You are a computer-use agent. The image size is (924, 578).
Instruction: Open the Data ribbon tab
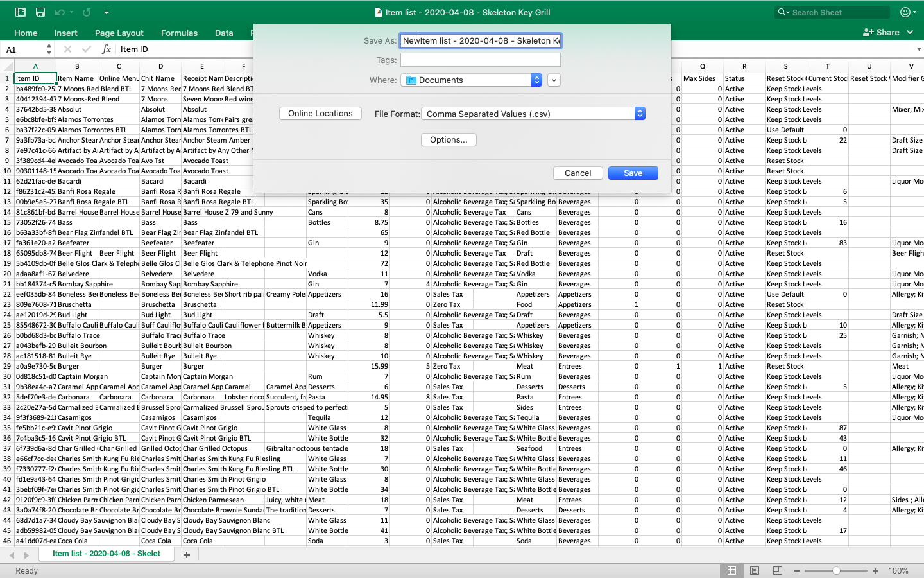(x=224, y=33)
